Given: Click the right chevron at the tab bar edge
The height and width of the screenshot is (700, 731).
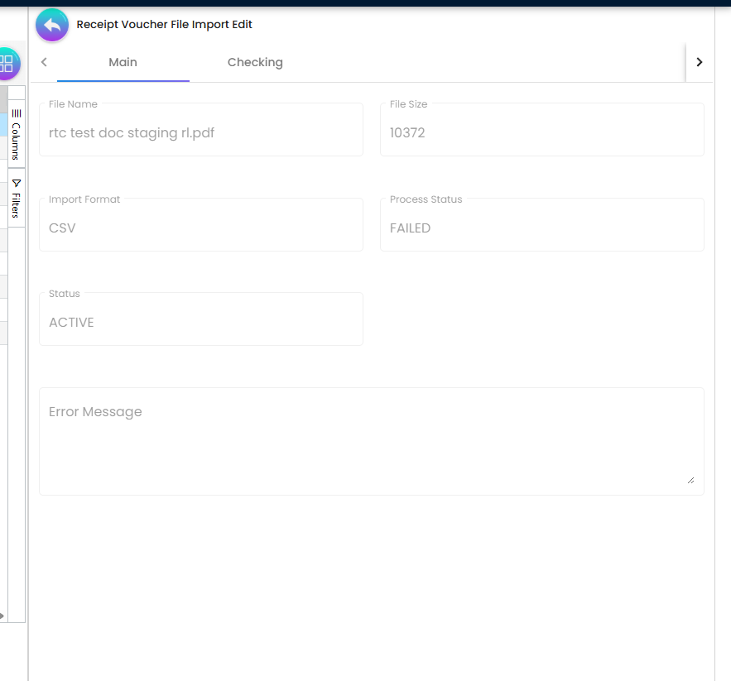Looking at the screenshot, I should pyautogui.click(x=700, y=62).
